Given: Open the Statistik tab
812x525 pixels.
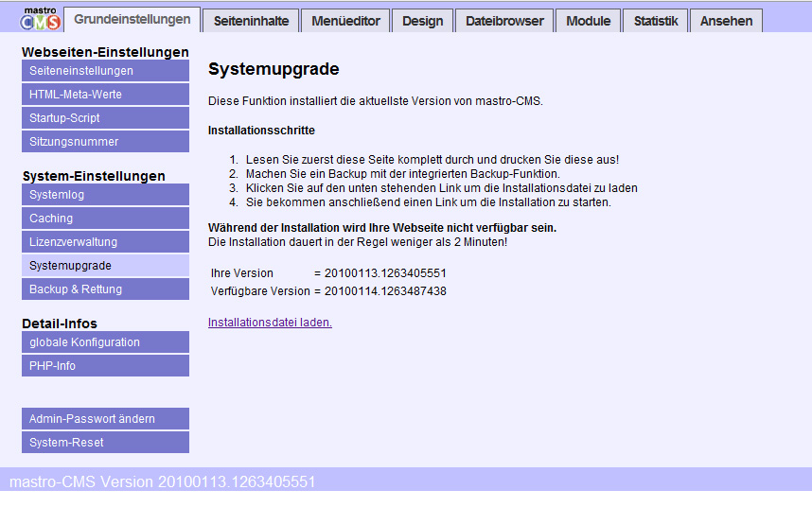Looking at the screenshot, I should [656, 21].
